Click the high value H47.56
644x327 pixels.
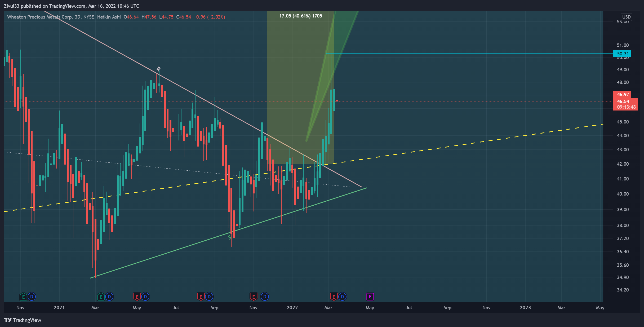point(149,17)
